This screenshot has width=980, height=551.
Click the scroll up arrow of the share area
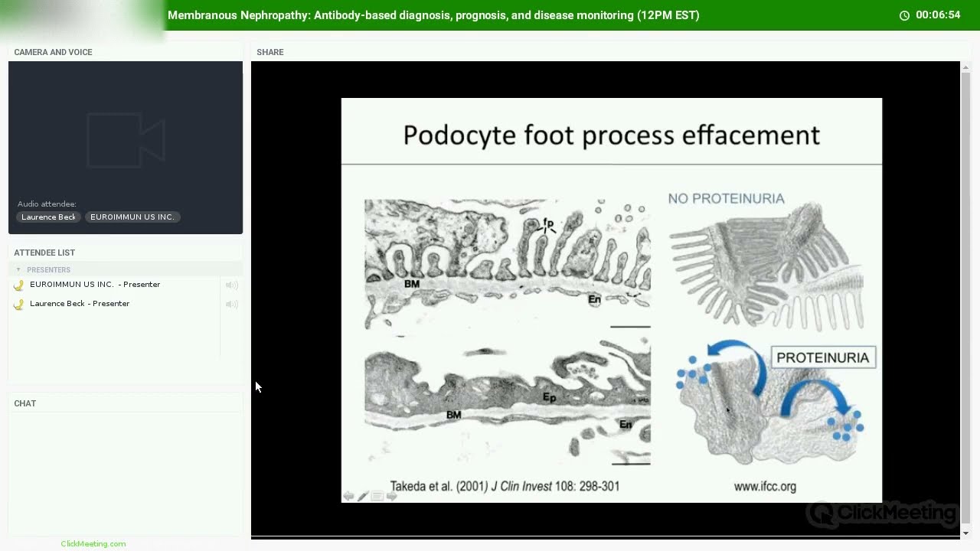[x=965, y=67]
